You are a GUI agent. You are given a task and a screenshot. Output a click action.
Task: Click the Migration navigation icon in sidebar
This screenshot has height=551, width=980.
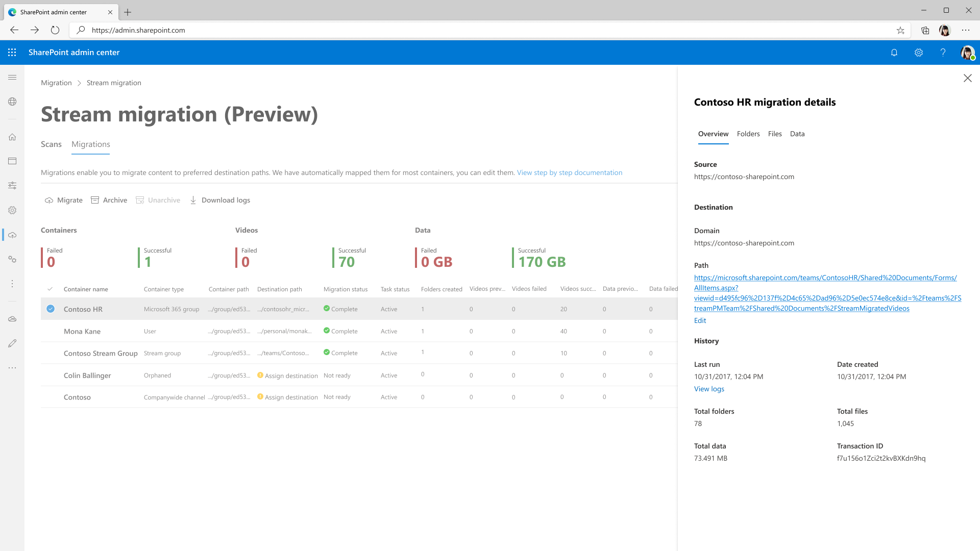(12, 235)
